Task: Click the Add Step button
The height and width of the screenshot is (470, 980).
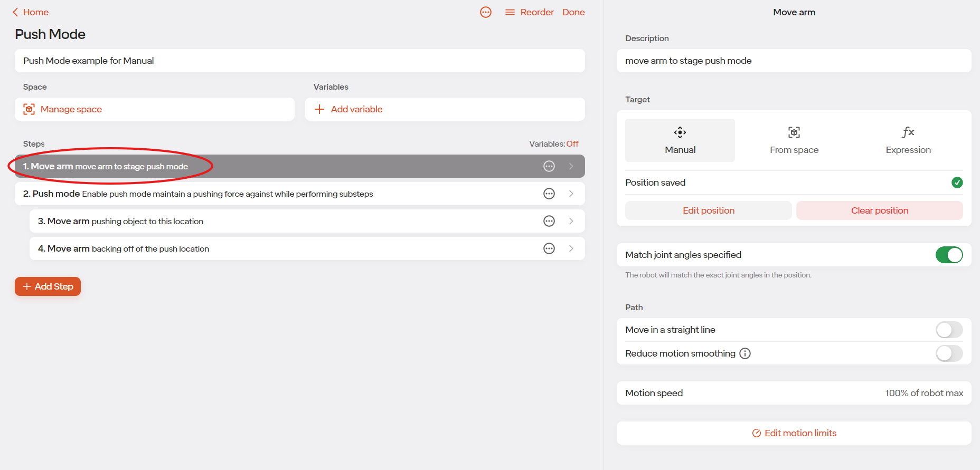Action: point(48,286)
